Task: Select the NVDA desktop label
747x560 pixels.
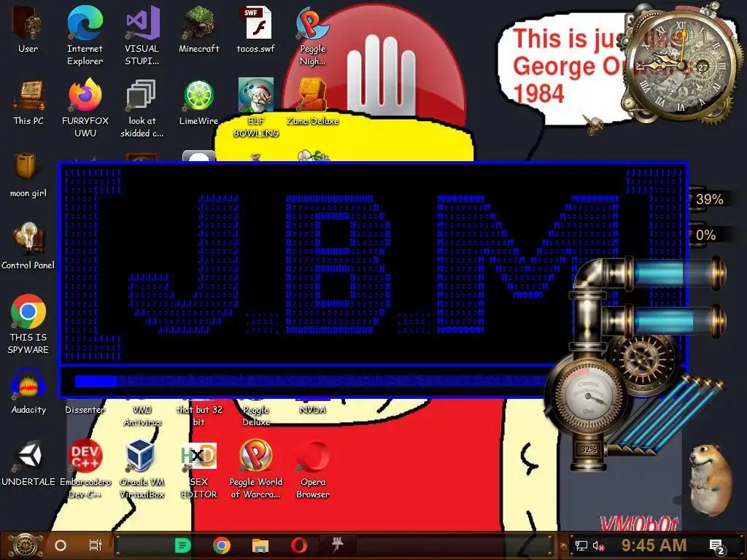Action: tap(312, 410)
